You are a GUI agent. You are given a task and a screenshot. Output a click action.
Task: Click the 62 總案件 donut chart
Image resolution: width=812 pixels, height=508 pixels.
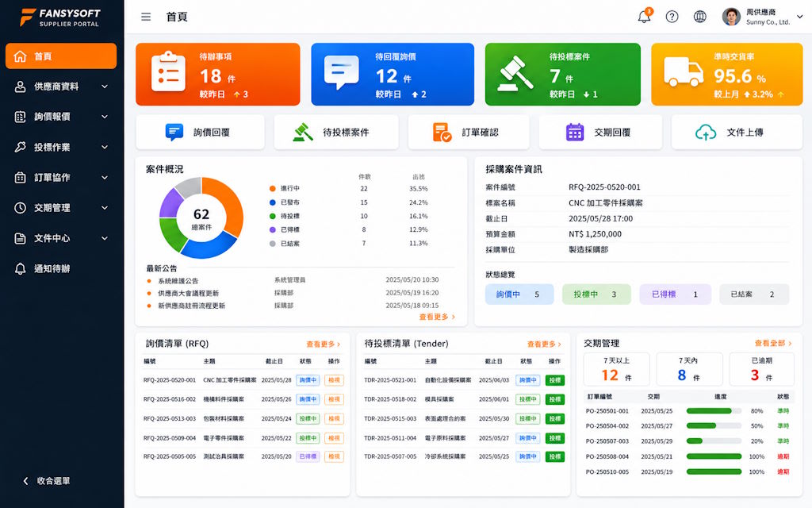(201, 217)
